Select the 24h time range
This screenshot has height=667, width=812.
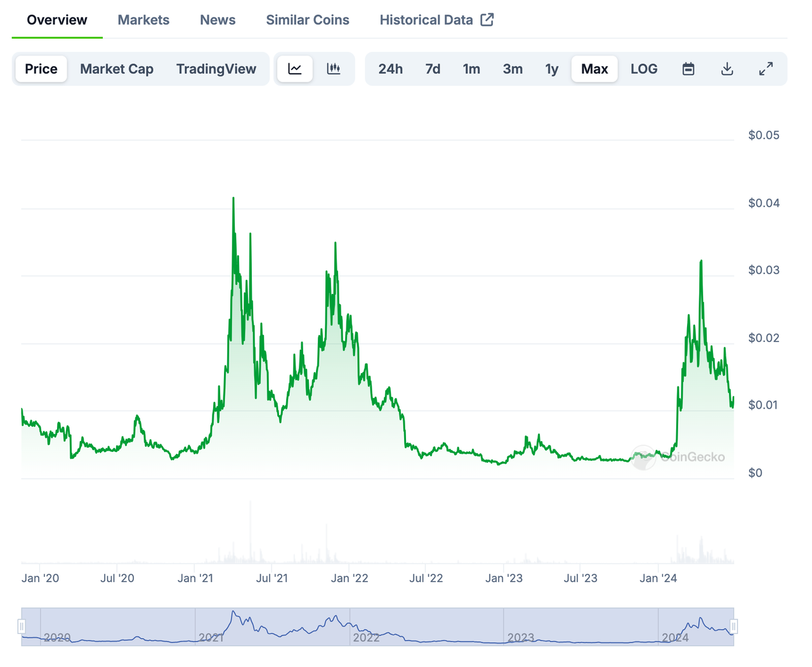391,69
